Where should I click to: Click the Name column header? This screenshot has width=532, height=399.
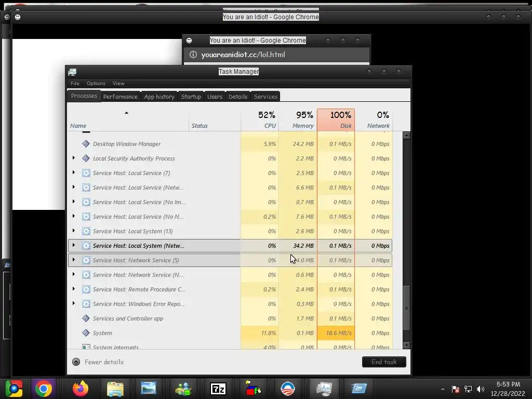pyautogui.click(x=128, y=120)
